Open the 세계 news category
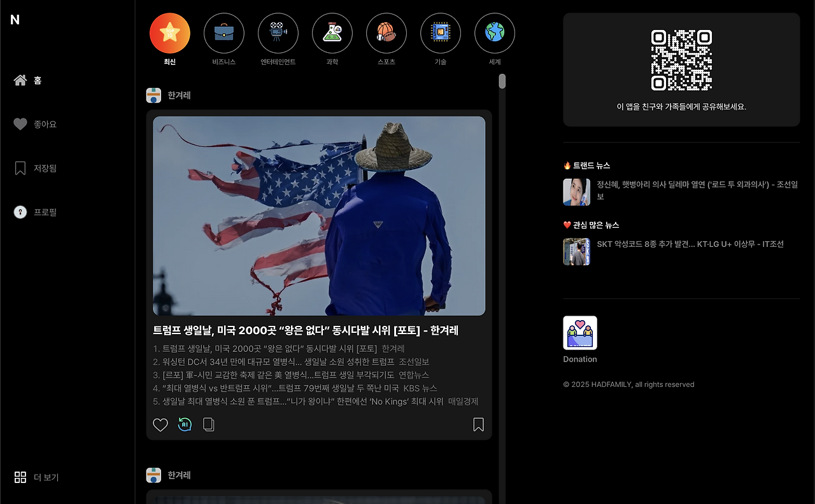This screenshot has width=815, height=504. [x=494, y=33]
